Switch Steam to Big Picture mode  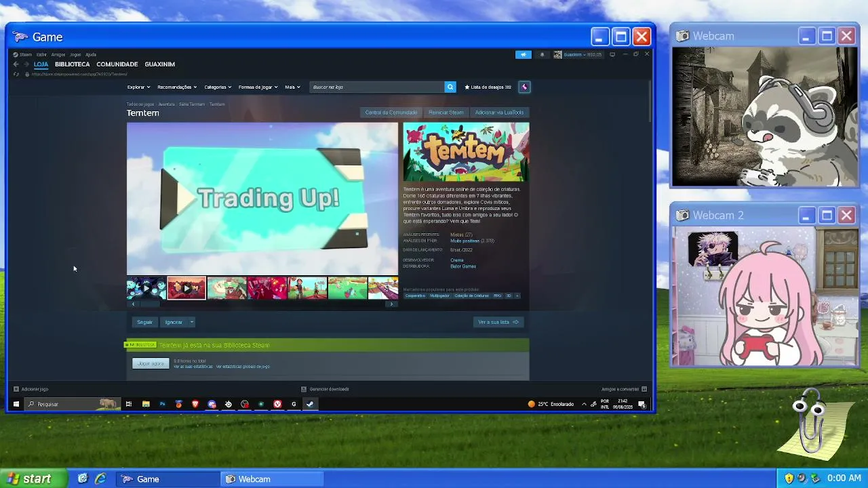point(612,54)
